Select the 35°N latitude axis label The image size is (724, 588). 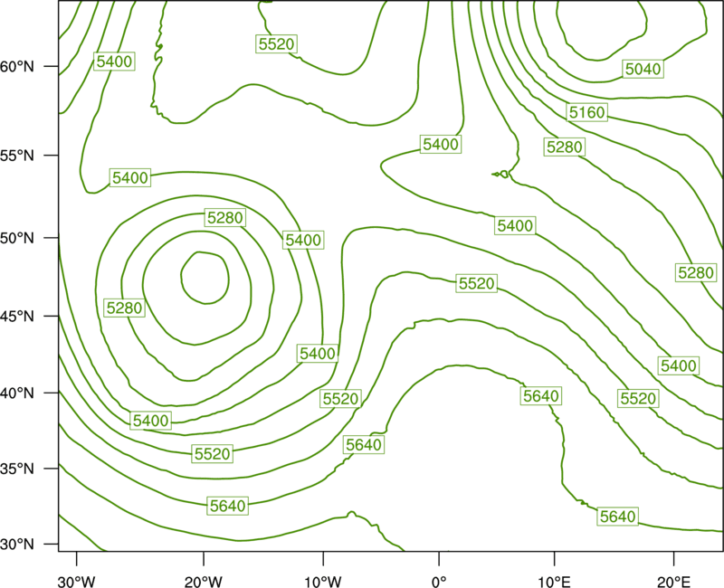tap(17, 469)
